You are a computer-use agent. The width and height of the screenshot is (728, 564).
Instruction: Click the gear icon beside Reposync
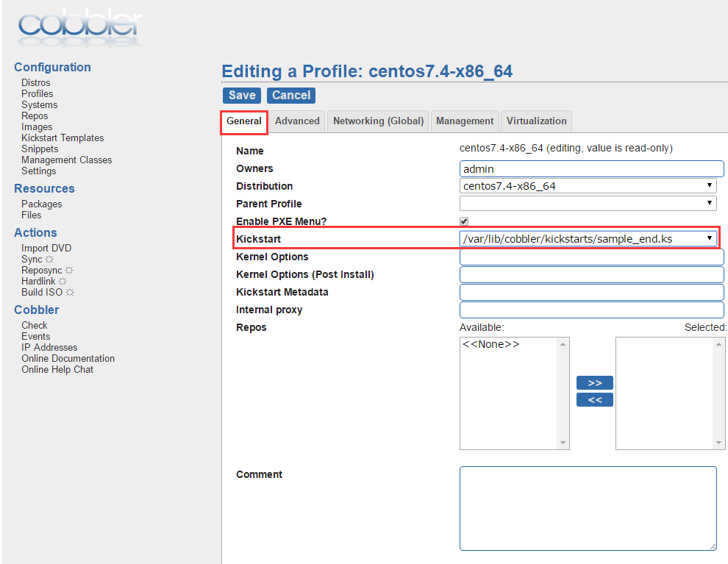pos(69,270)
